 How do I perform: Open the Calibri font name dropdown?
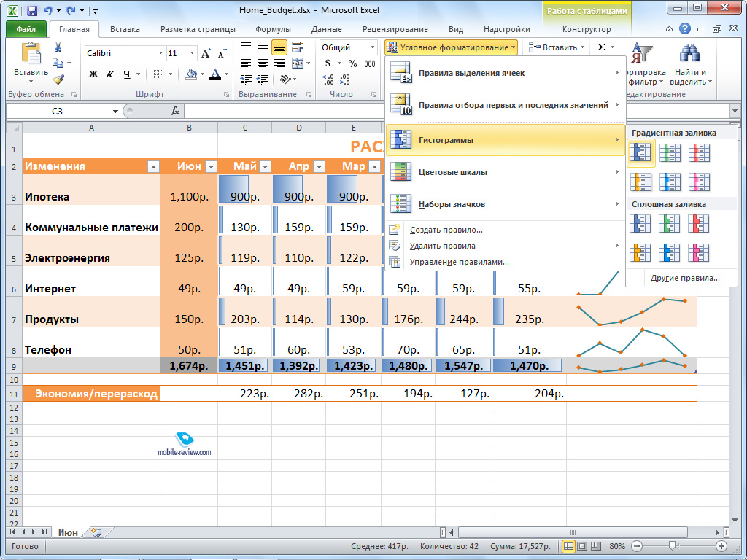click(160, 53)
